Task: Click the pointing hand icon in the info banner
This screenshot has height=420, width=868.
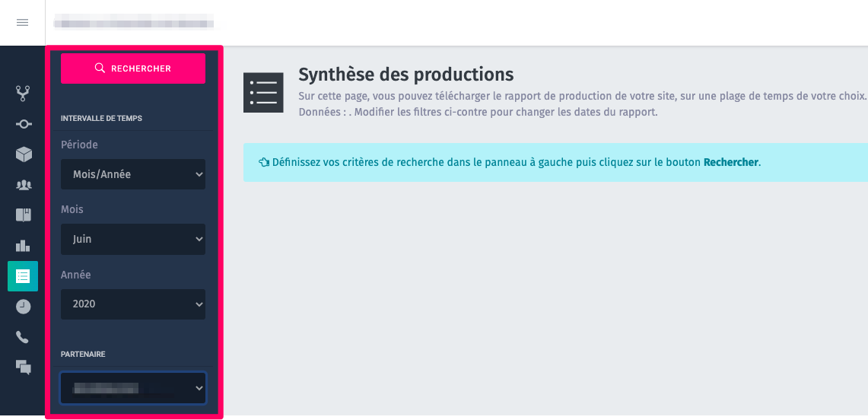Action: tap(263, 163)
